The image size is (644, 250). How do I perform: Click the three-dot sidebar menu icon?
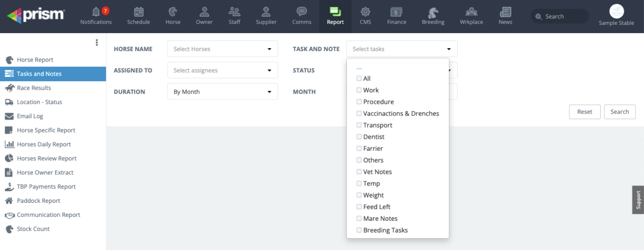pos(97,43)
